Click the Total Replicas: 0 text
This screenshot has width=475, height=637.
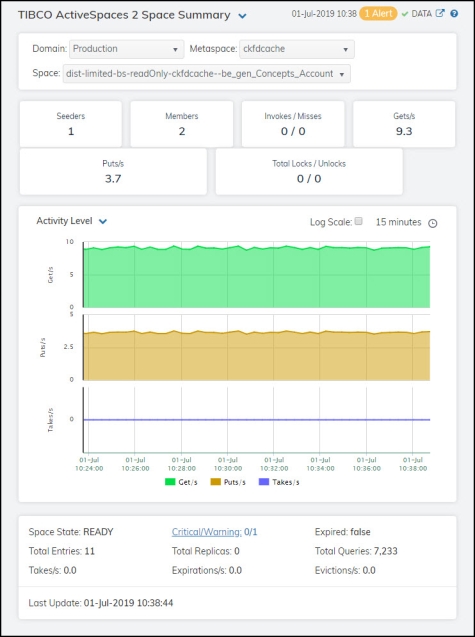coord(206,551)
